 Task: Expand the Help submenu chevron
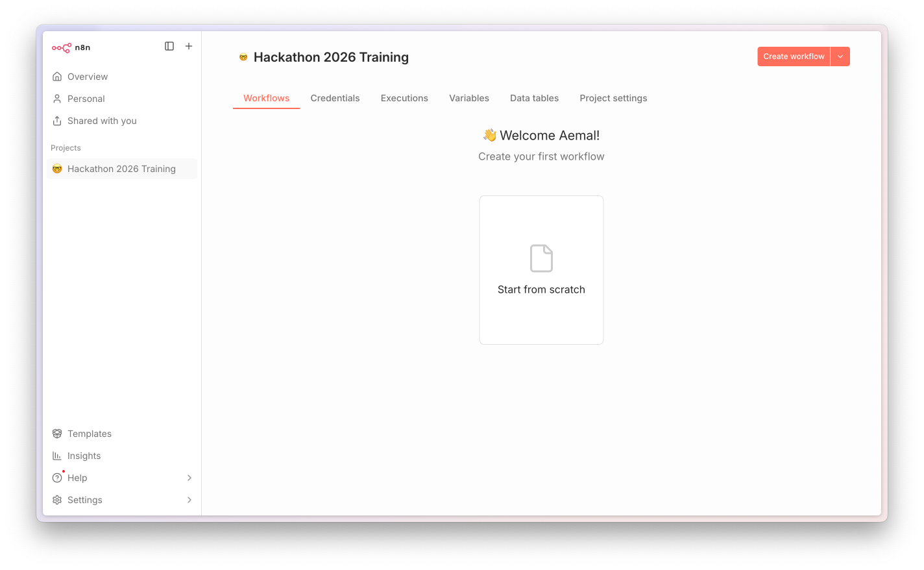[x=189, y=478]
